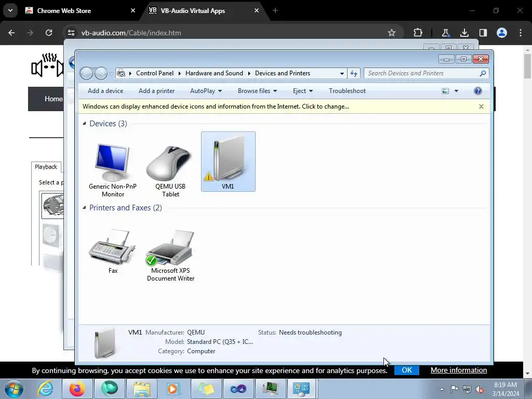Collapse the Printers and Faxes (2) group
This screenshot has width=532, height=399.
[x=84, y=208]
